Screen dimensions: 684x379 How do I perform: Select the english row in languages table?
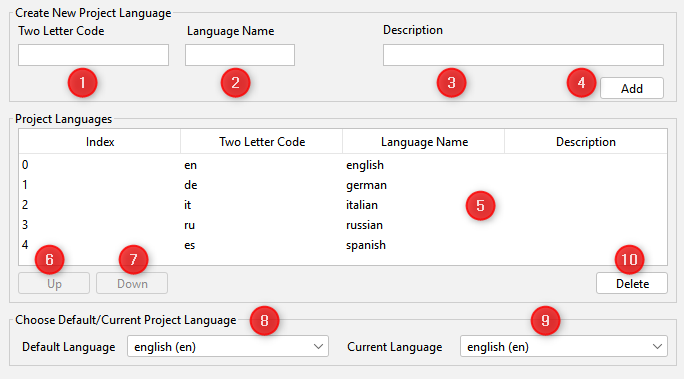pos(343,165)
